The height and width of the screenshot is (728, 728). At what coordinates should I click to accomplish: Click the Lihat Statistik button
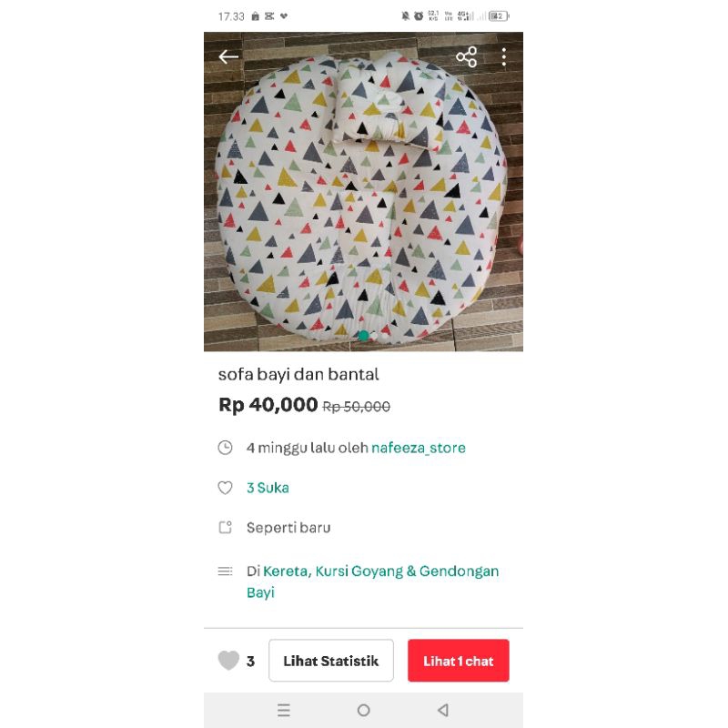[331, 661]
